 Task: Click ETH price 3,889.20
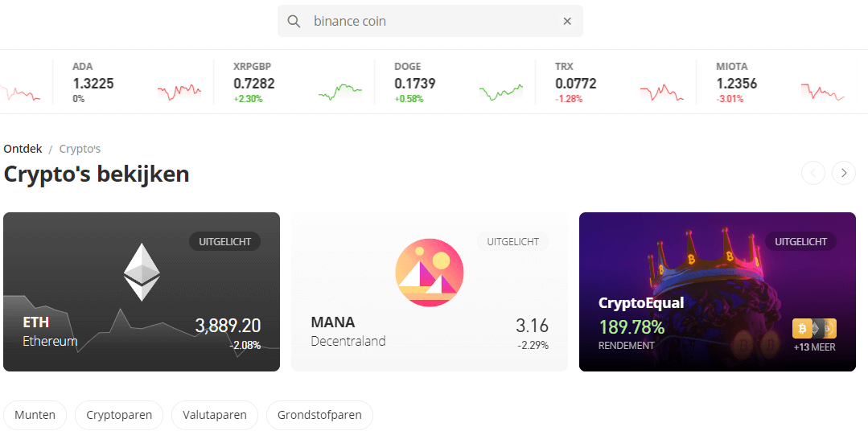point(228,326)
